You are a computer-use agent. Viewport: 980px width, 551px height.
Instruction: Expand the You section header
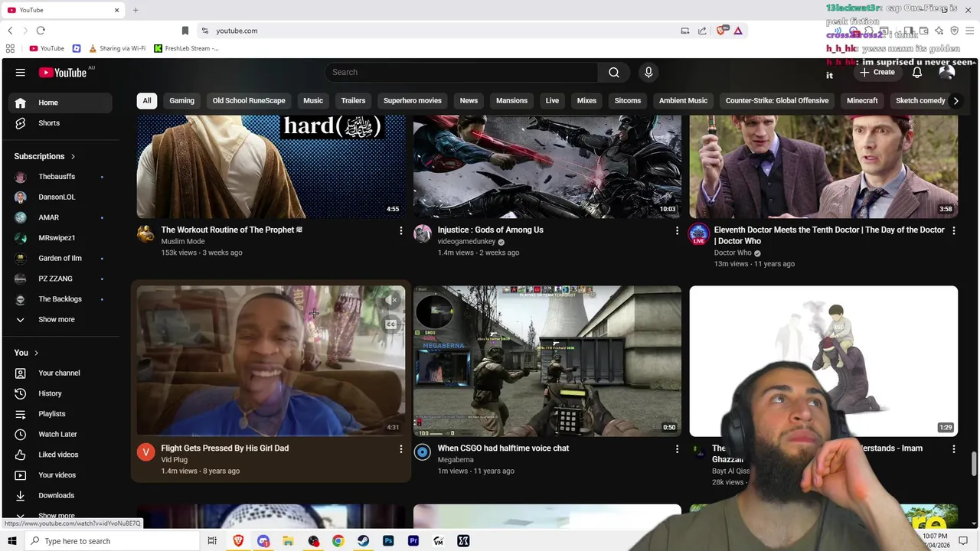coord(26,353)
